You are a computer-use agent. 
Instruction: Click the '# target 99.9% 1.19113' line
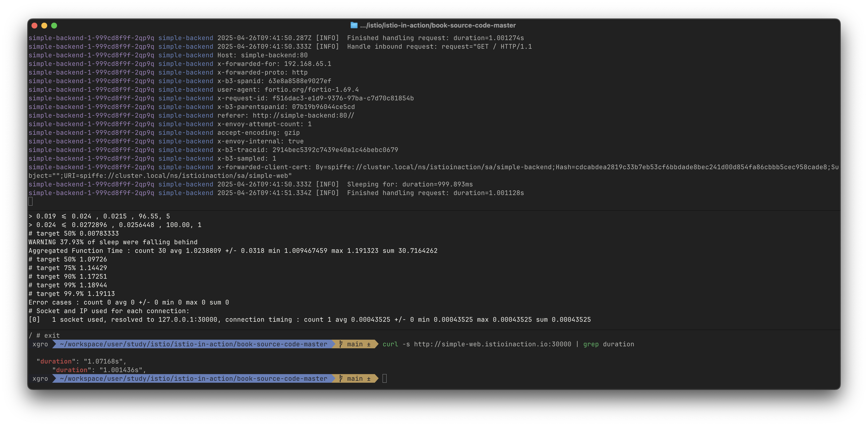(72, 294)
